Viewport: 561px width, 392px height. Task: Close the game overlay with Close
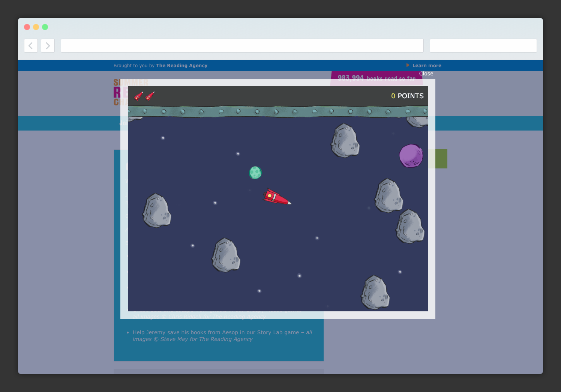[x=426, y=74]
